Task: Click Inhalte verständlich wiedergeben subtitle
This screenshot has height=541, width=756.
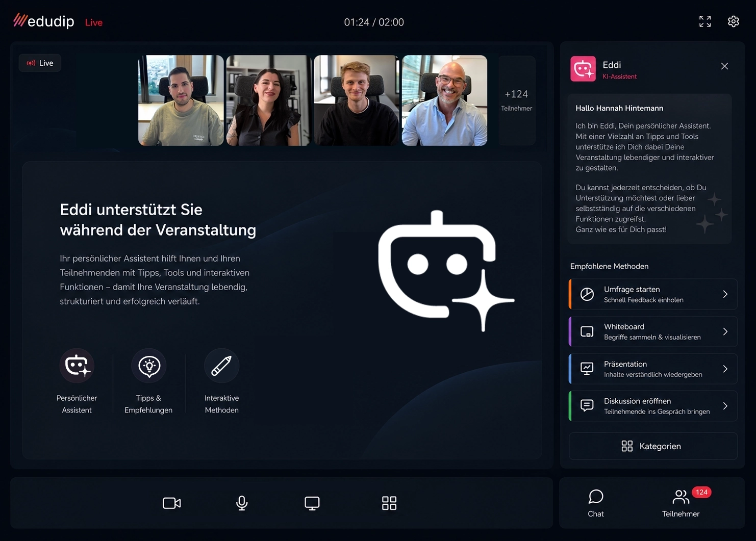Action: [x=653, y=374]
